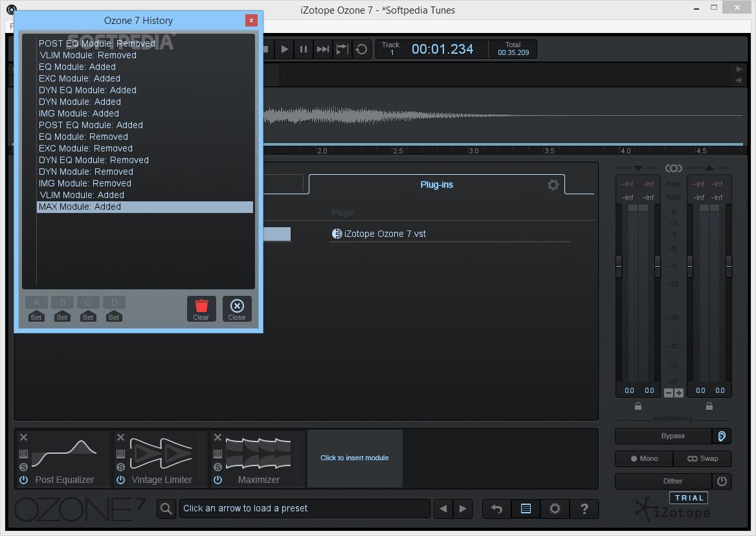The image size is (756, 536).
Task: Toggle the input/output link icon
Action: tap(674, 168)
